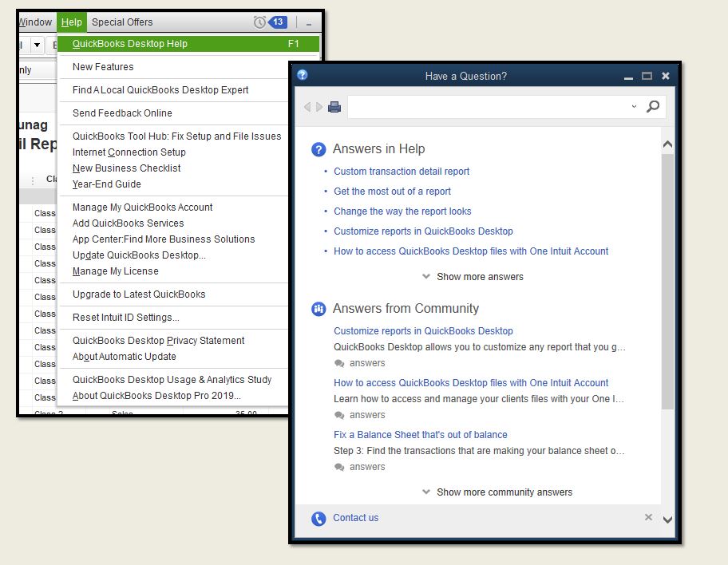The width and height of the screenshot is (728, 565).
Task: Open Fix a Balance Sheet that's out of balance
Action: coord(420,435)
